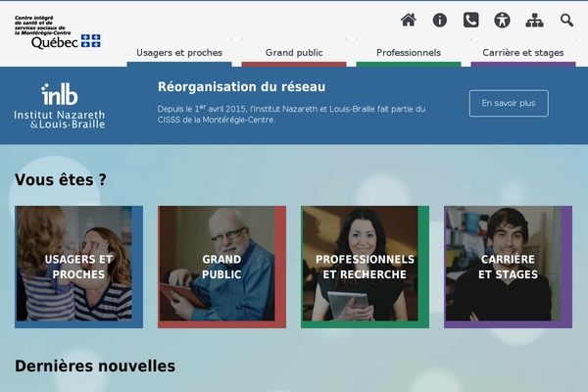Select the Professionnels menu tab
Viewport: 588px width, 392px height.
(x=409, y=53)
